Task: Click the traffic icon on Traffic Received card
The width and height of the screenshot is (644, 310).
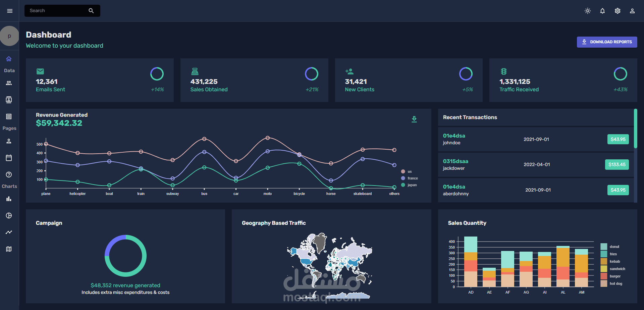Action: tap(503, 71)
